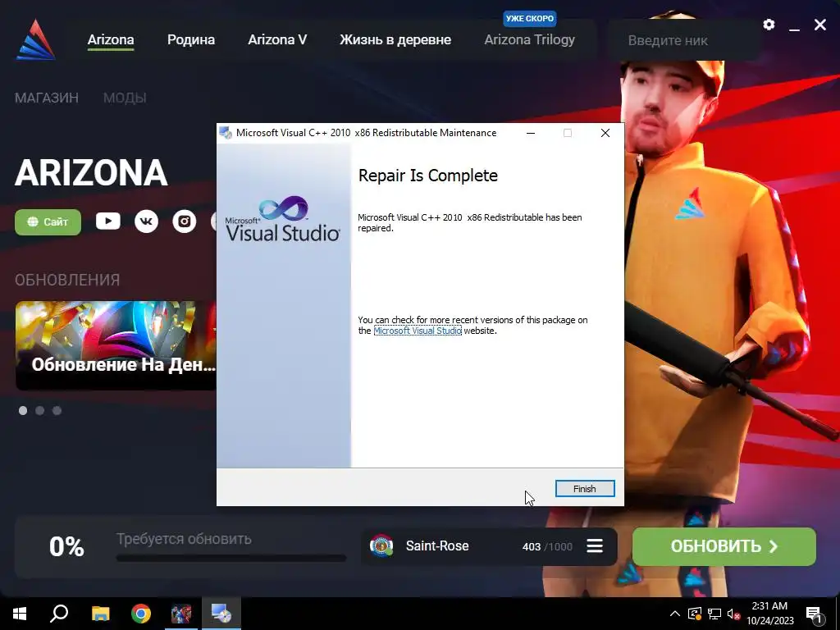Click Finish in the repair dialog
Viewport: 840px width, 630px height.
[x=584, y=489]
